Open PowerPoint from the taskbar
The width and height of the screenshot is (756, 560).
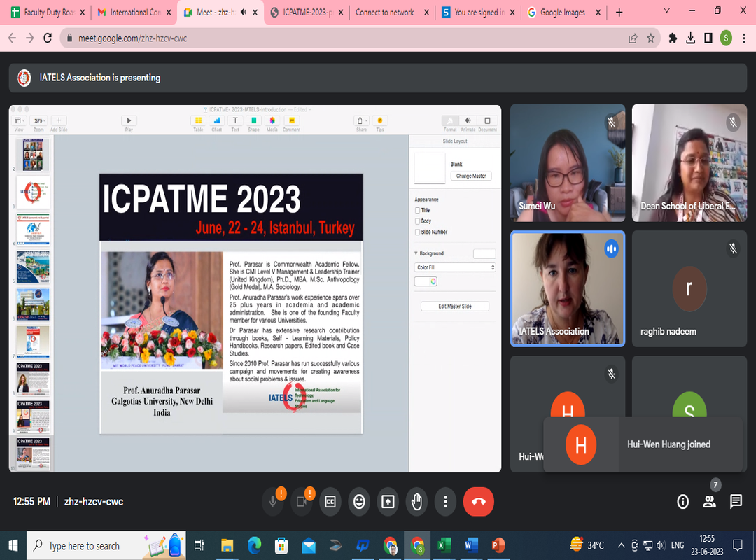click(498, 545)
